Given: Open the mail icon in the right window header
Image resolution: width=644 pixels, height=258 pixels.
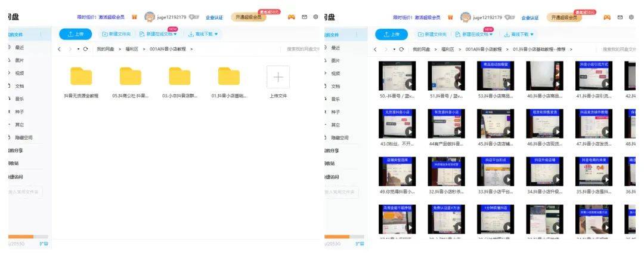Looking at the screenshot, I should [x=620, y=17].
